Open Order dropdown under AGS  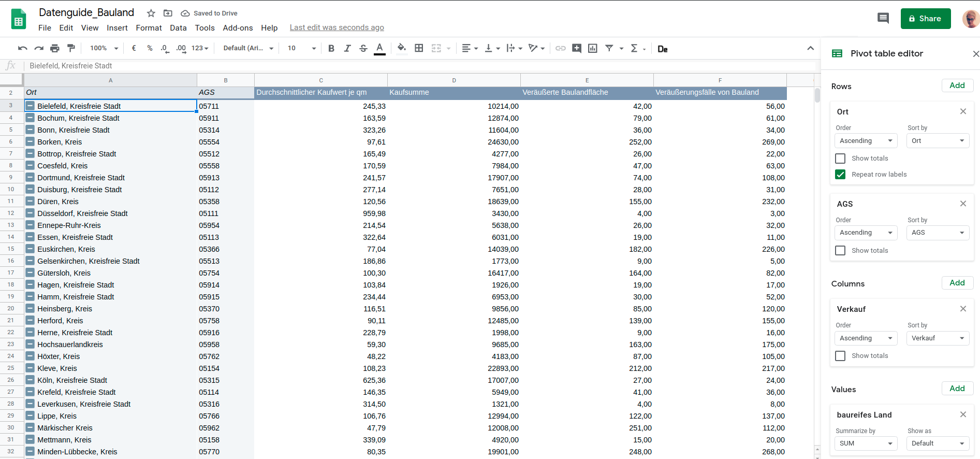click(x=866, y=233)
